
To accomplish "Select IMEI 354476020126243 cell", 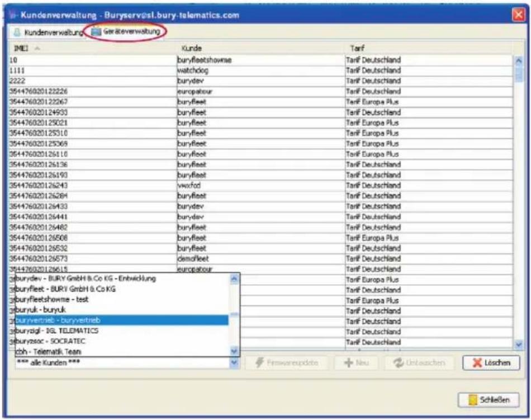I will [x=93, y=185].
